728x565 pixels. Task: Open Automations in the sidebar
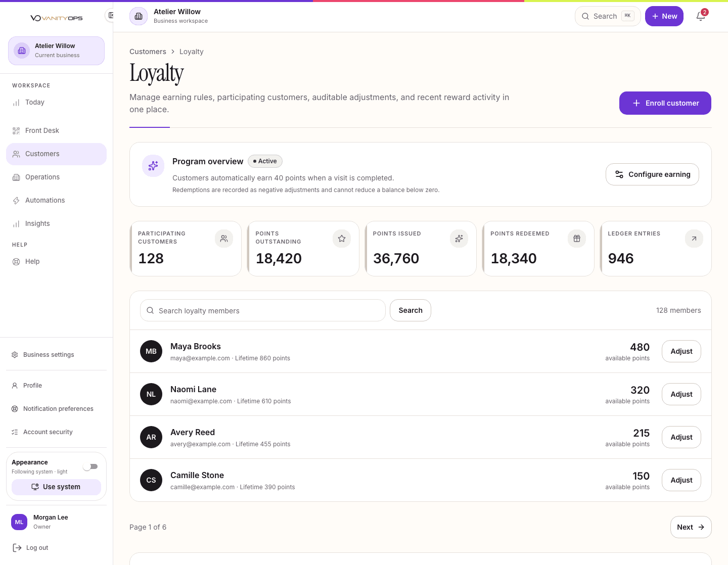(x=56, y=200)
